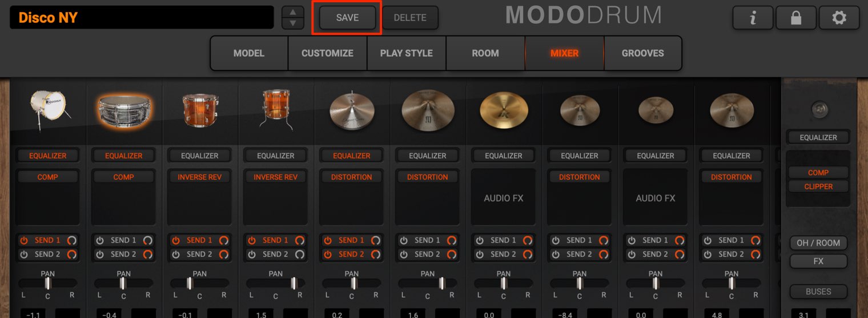The image size is (868, 318).
Task: Toggle ride cymbal Send 1 power
Action: [404, 240]
